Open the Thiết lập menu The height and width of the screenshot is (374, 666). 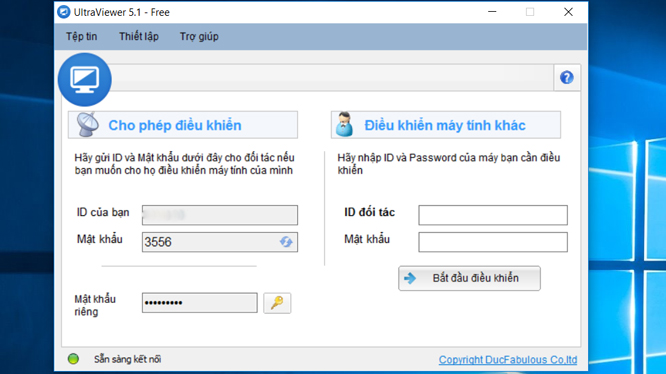138,37
